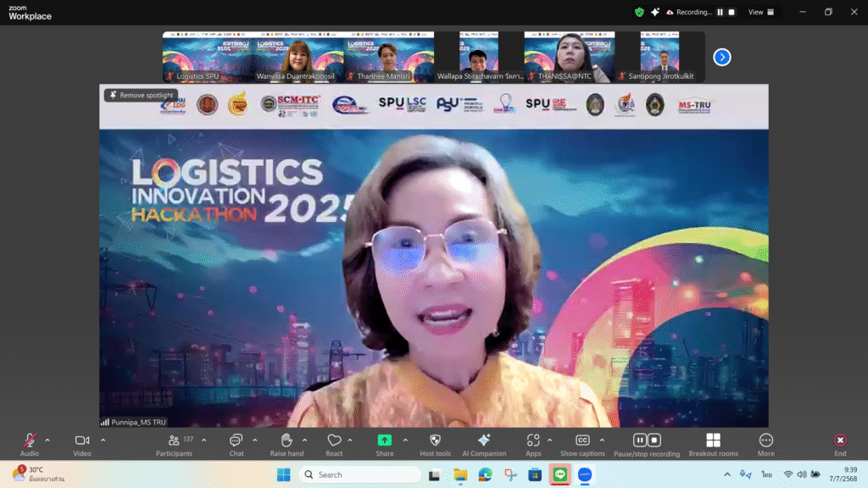
Task: Pause recording from title bar indicator
Action: coord(721,12)
